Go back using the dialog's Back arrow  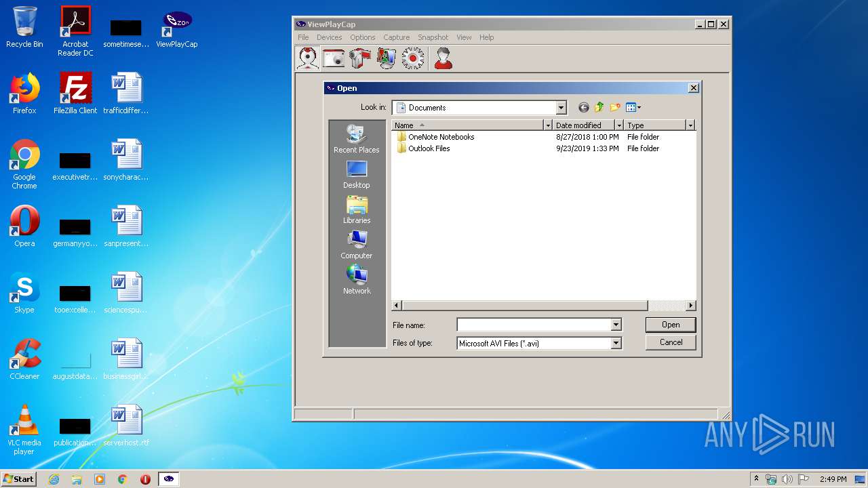(583, 107)
